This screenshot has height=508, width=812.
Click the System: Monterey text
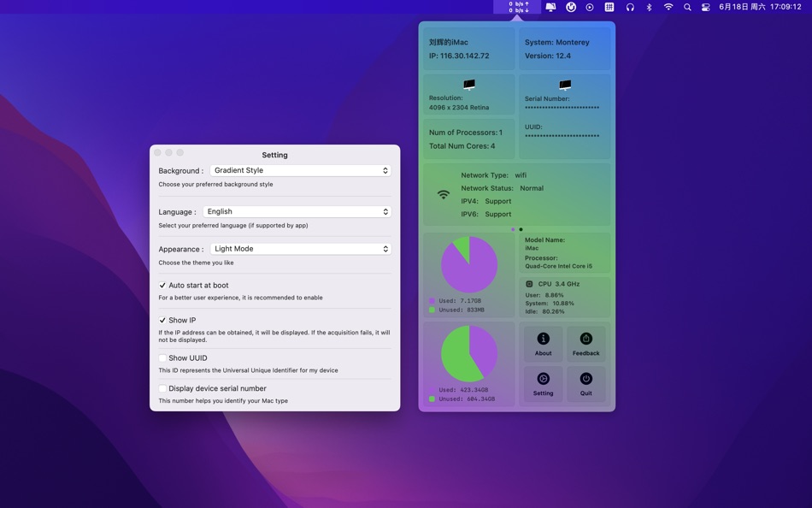557,43
